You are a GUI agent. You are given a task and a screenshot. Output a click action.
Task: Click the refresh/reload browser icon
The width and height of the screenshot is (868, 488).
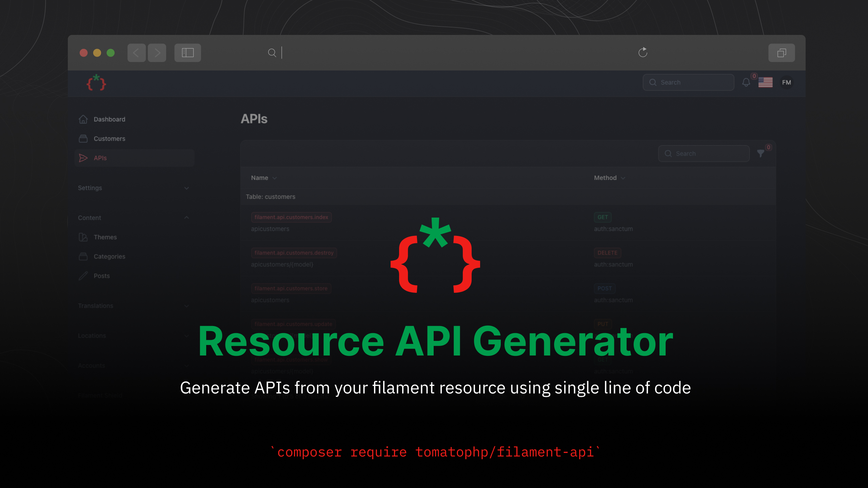643,53
